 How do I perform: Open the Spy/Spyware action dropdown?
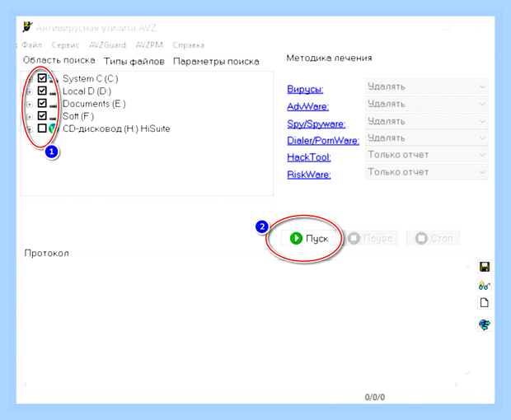427,121
